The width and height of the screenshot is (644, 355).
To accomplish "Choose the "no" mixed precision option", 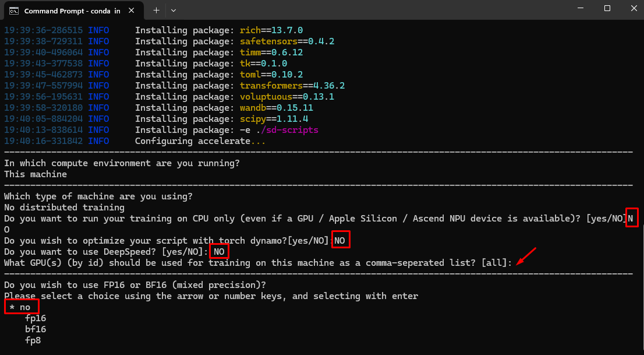I will click(25, 307).
